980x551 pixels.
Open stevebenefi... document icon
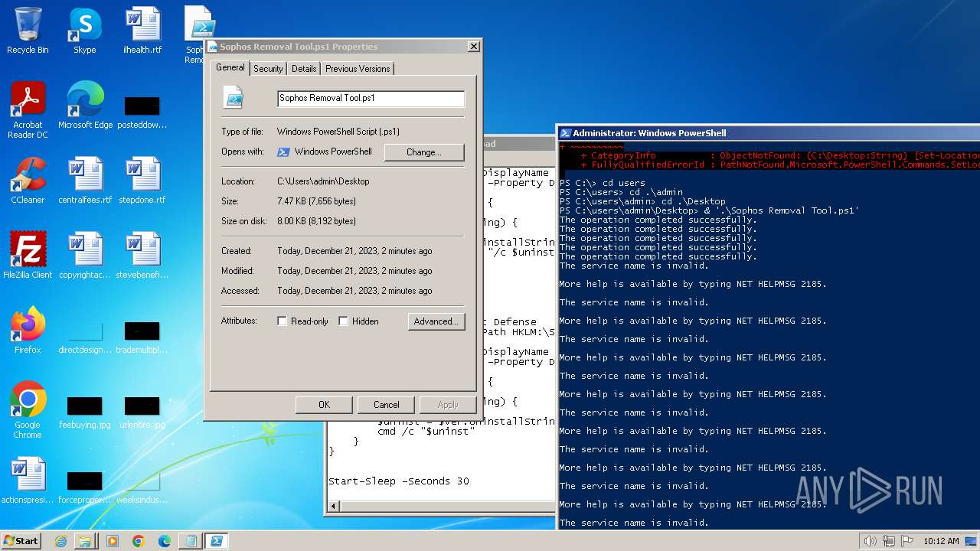142,256
